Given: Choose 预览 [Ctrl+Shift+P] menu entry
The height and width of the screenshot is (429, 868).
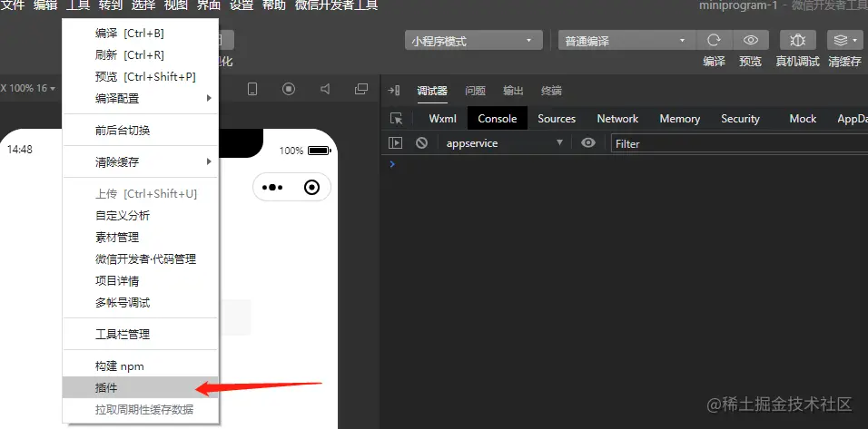Looking at the screenshot, I should [141, 77].
